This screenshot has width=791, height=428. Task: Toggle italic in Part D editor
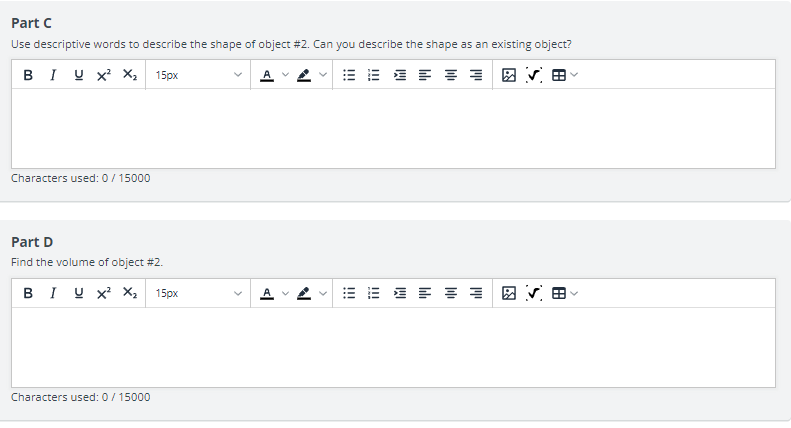click(x=53, y=293)
